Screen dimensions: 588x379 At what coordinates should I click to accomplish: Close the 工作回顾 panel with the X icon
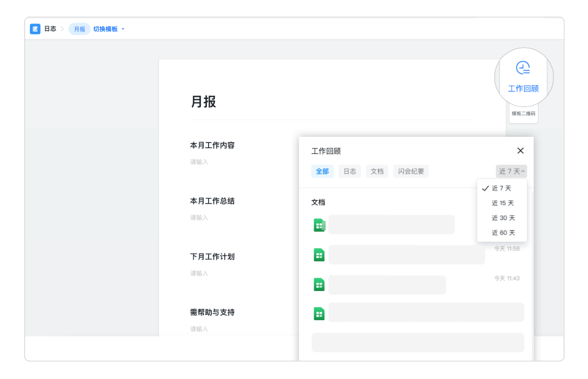pyautogui.click(x=521, y=150)
